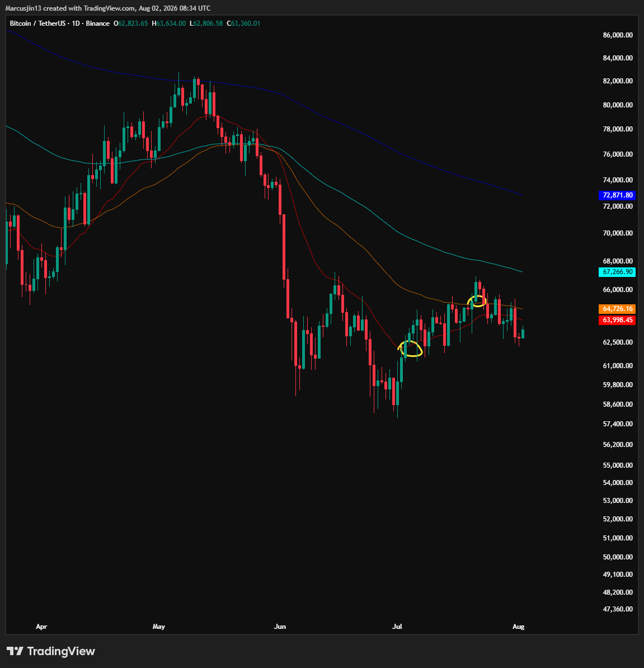The height and width of the screenshot is (668, 644).
Task: Click the low value 62,806.58
Action: pos(208,23)
